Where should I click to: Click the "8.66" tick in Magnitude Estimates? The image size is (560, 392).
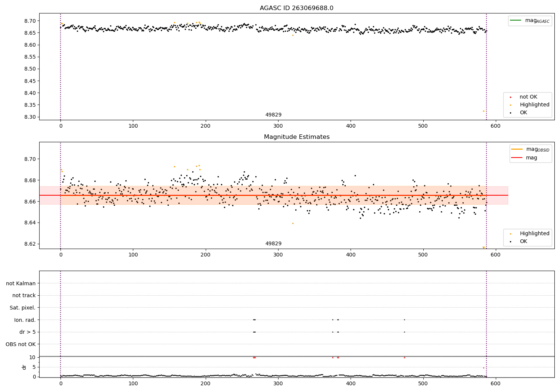pos(30,202)
